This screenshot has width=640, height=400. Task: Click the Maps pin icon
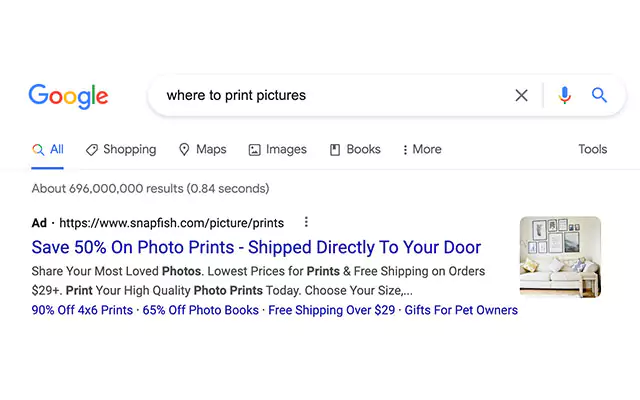click(184, 150)
